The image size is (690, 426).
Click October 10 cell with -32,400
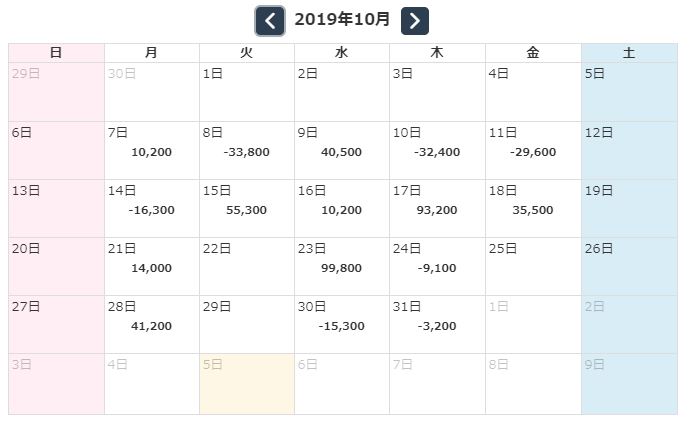coord(437,151)
